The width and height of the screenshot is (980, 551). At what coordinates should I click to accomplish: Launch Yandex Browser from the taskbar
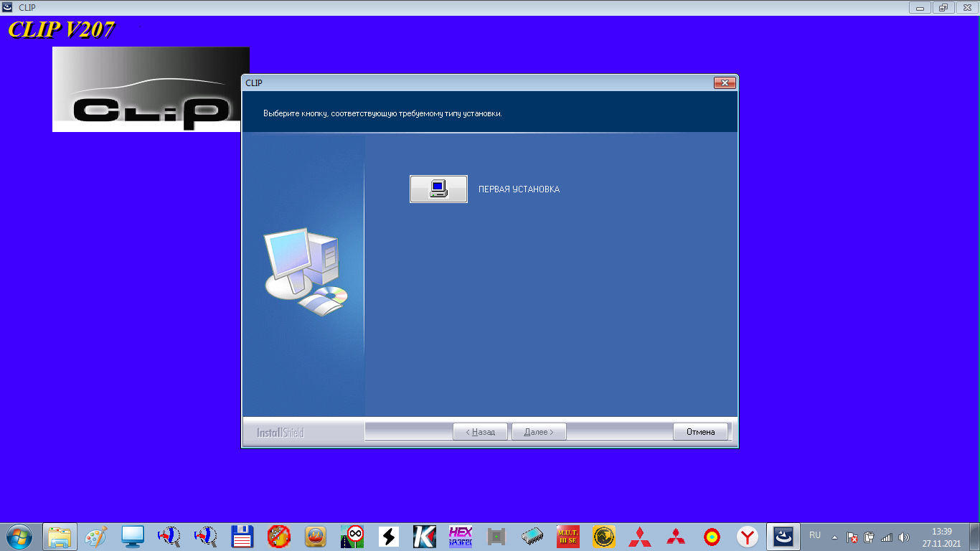tap(748, 536)
